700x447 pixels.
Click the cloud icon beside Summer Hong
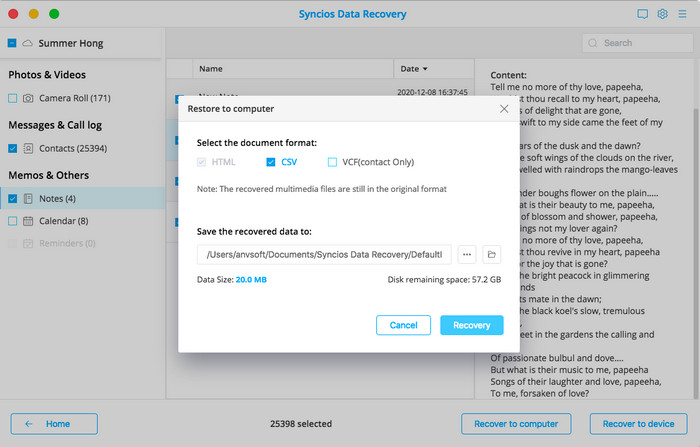pyautogui.click(x=27, y=44)
